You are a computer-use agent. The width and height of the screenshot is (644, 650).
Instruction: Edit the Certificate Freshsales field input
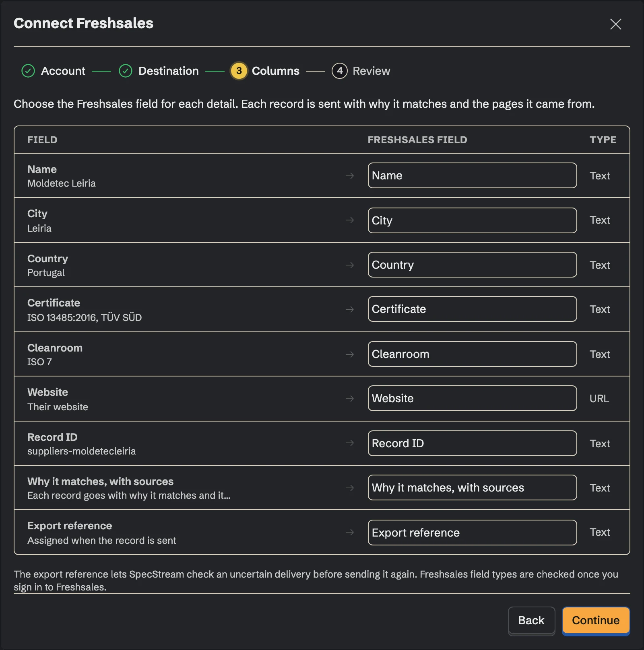[472, 309]
